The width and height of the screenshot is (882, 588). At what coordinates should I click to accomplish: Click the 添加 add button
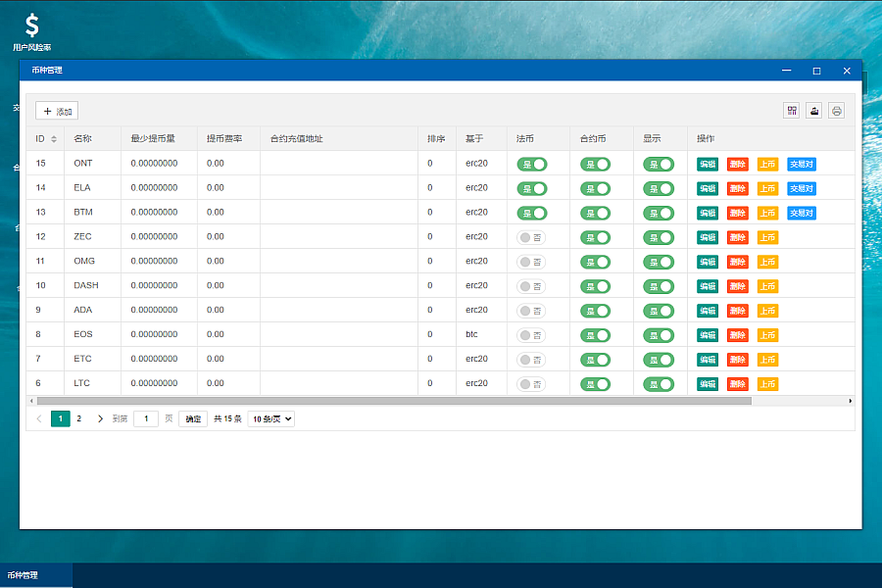point(57,111)
